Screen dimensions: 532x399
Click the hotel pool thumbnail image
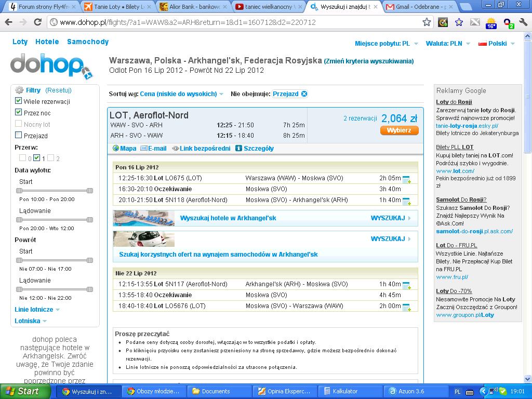[x=144, y=218]
